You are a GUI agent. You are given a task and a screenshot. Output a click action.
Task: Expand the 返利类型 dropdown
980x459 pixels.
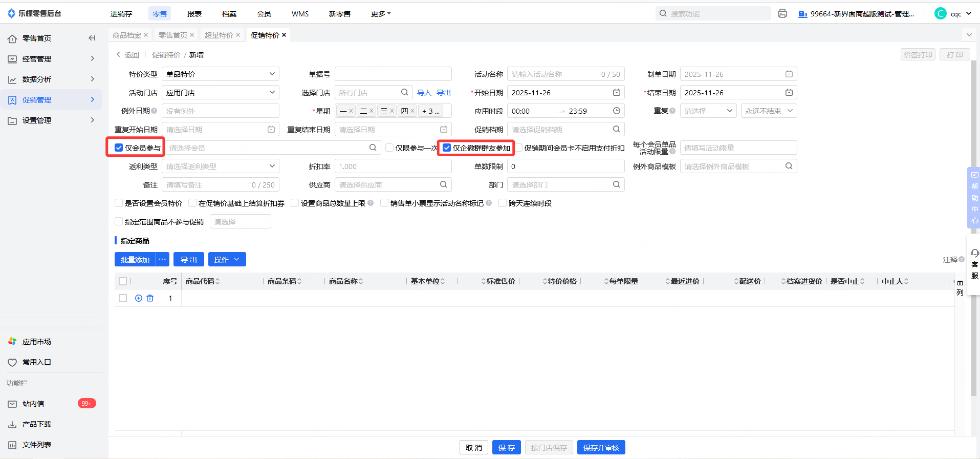220,166
